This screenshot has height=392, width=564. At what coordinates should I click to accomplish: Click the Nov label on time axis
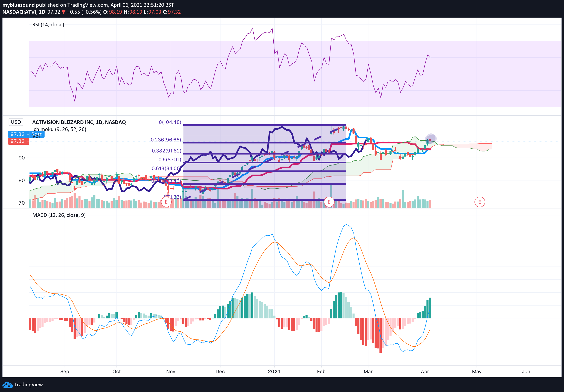coord(171,371)
